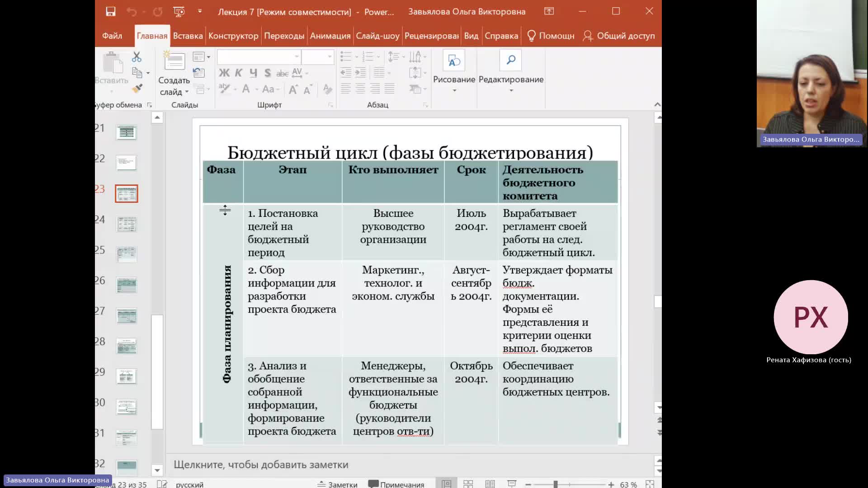Choose text highlight color pen

pos(224,89)
